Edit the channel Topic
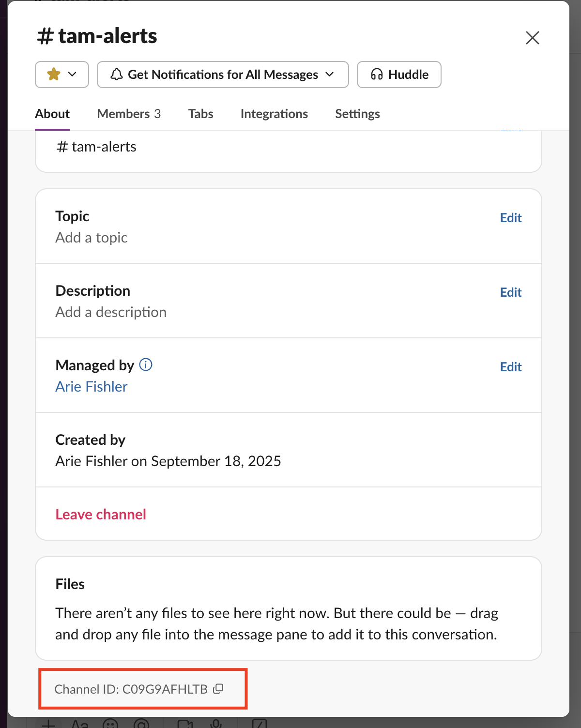The height and width of the screenshot is (728, 581). tap(511, 218)
